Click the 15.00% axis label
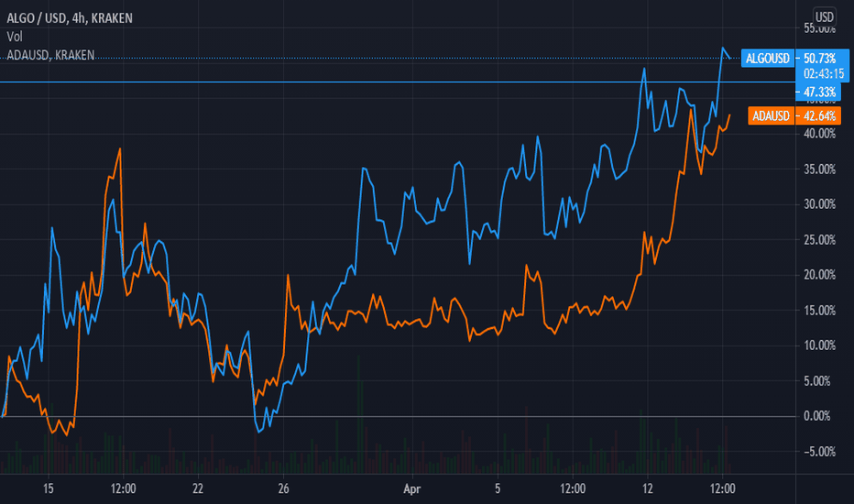 pyautogui.click(x=819, y=311)
